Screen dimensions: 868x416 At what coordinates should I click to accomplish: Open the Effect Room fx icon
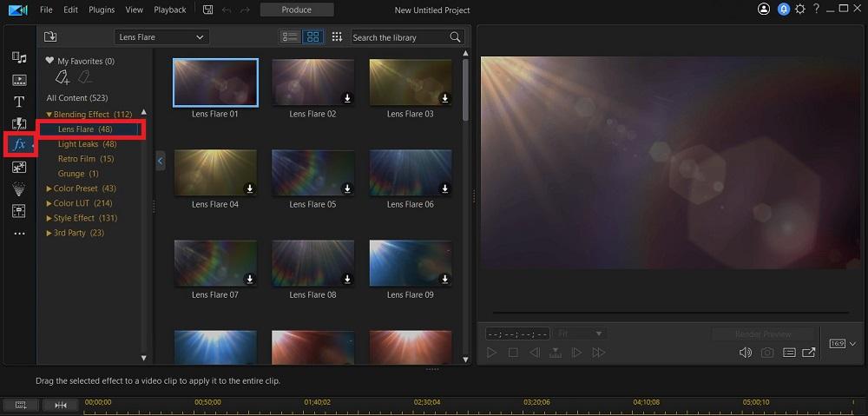pos(19,144)
